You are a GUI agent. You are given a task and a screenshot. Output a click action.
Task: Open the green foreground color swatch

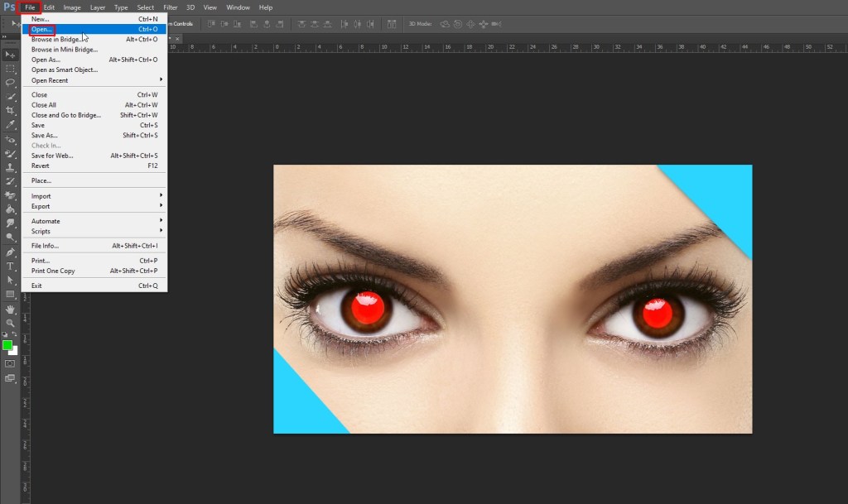[7, 344]
